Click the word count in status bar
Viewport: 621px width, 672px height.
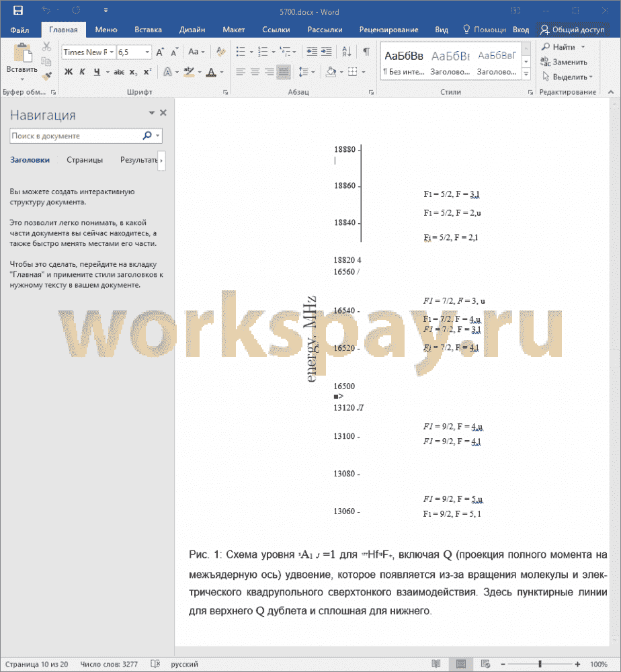(109, 664)
